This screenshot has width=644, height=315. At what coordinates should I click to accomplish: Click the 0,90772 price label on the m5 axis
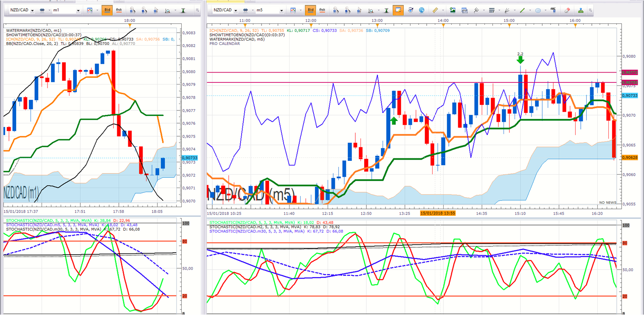click(630, 73)
